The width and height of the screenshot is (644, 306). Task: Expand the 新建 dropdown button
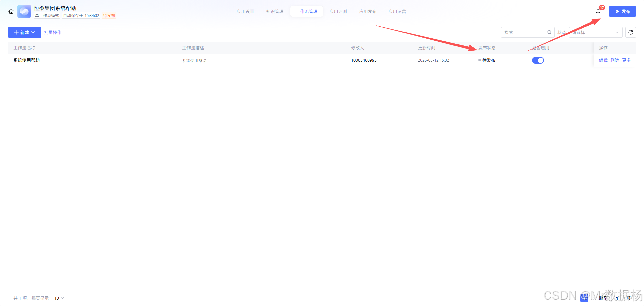[x=24, y=32]
